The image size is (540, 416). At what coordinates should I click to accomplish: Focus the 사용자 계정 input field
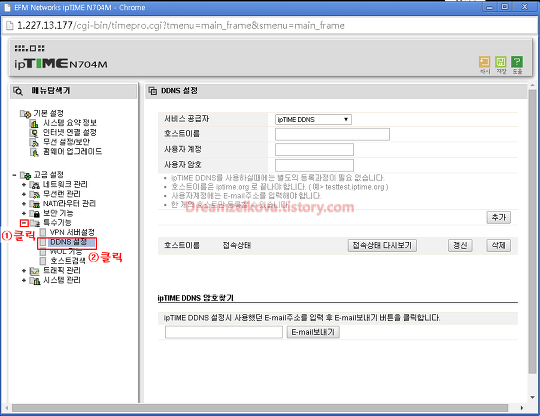(314, 150)
